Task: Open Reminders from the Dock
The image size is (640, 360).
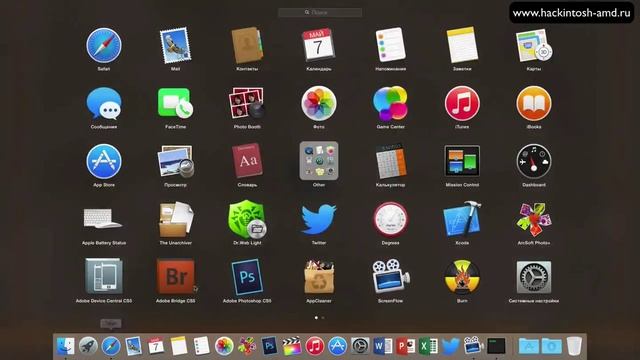Action: 201,347
